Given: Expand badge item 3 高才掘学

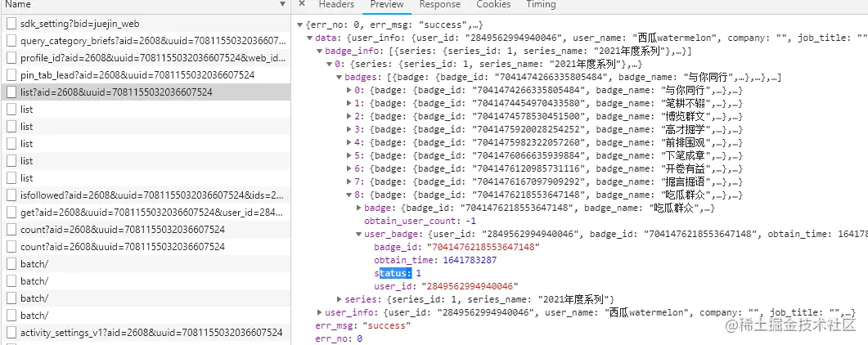Looking at the screenshot, I should 349,129.
